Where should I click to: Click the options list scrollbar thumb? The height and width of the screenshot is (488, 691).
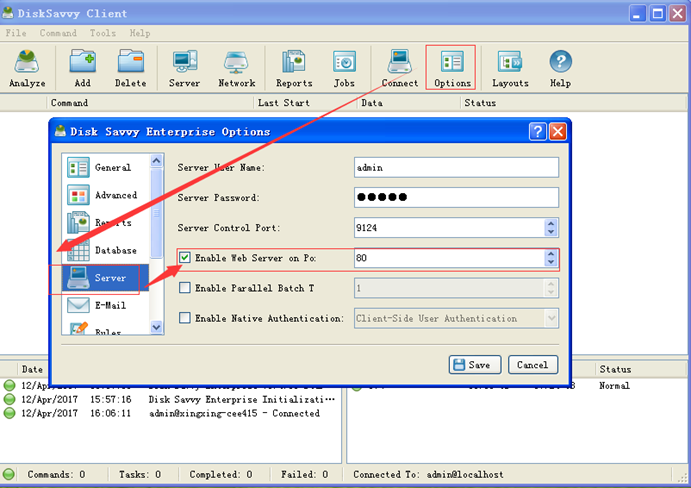pos(156,213)
